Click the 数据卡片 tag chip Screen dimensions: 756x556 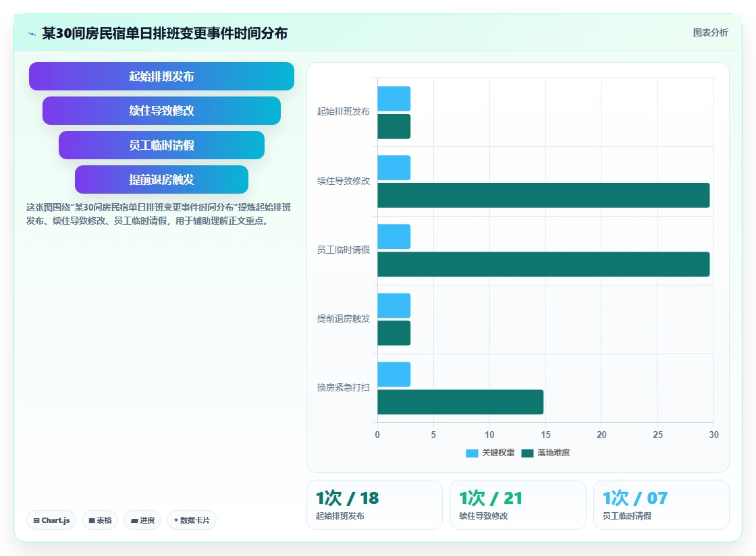(x=192, y=520)
